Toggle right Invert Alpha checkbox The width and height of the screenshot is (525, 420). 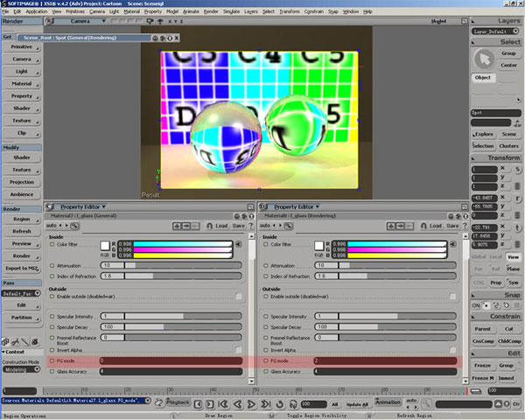tap(452, 350)
